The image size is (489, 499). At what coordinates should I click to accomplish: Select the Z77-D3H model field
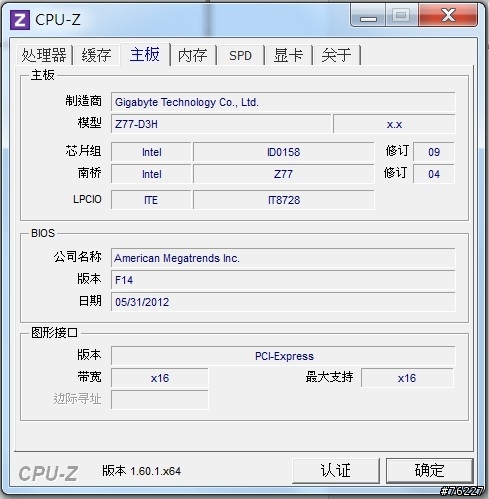tap(221, 124)
